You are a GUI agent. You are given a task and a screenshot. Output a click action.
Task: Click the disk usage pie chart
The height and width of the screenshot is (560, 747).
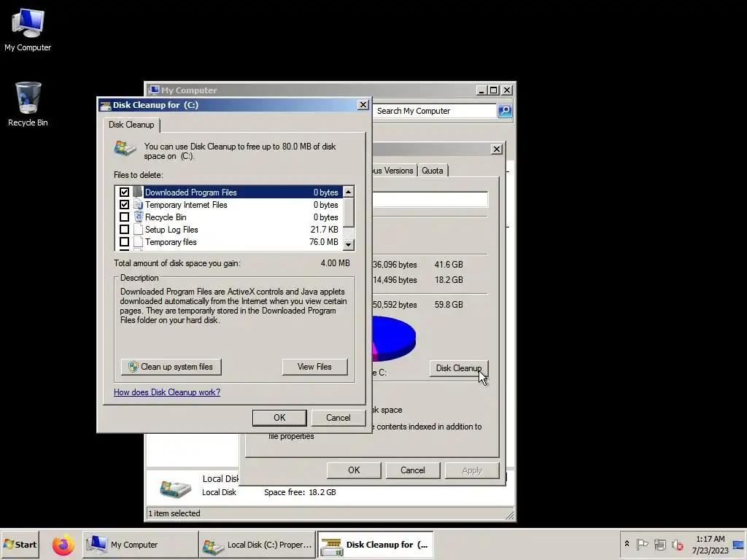pyautogui.click(x=393, y=338)
